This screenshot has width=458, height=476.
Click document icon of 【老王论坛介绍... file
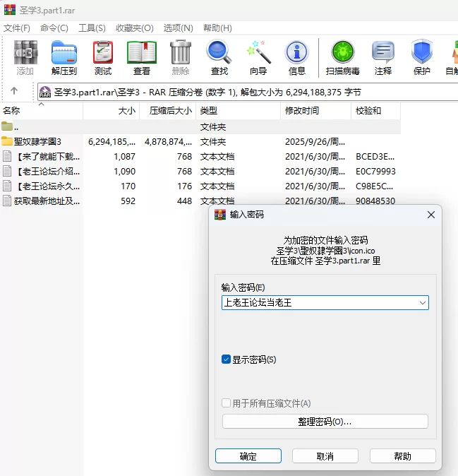[x=7, y=171]
